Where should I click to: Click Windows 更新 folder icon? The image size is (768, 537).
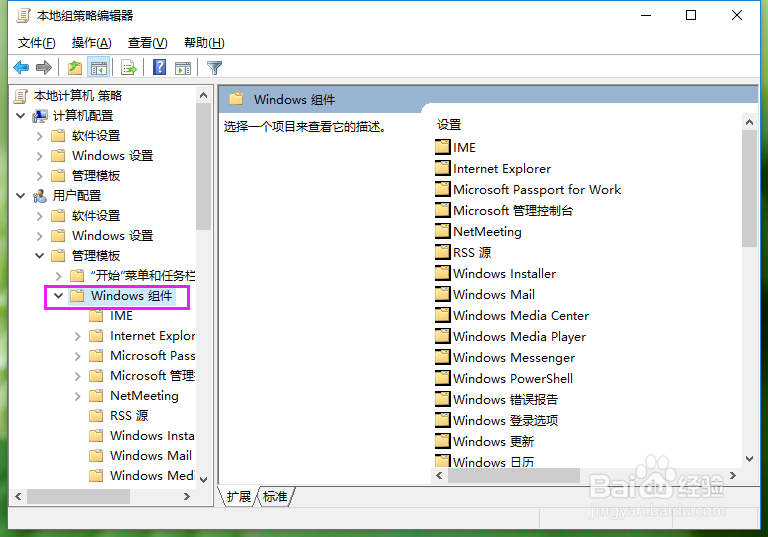coord(442,441)
